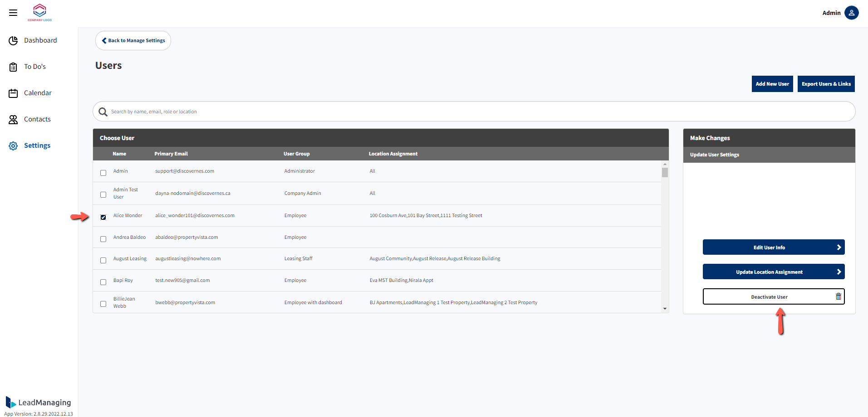Open the Admin profile avatar icon
This screenshot has height=417, width=868.
coord(851,13)
